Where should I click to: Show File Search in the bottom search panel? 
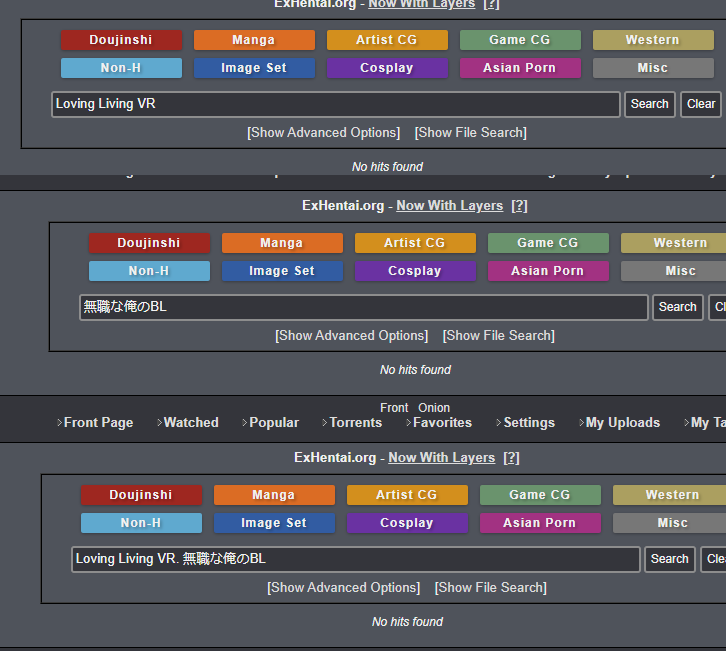point(490,588)
